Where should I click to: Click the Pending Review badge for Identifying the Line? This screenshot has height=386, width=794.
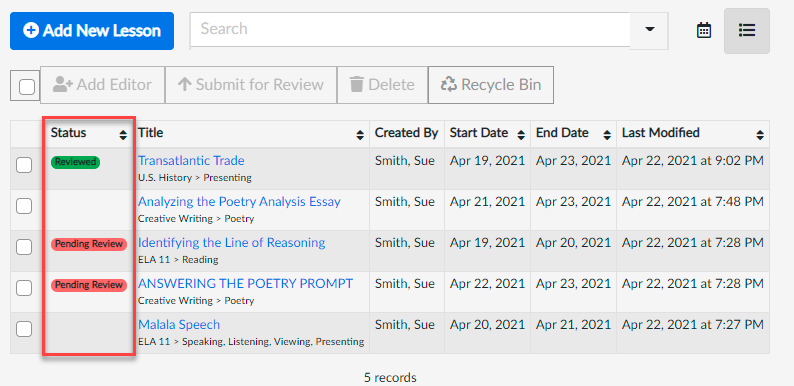click(89, 244)
